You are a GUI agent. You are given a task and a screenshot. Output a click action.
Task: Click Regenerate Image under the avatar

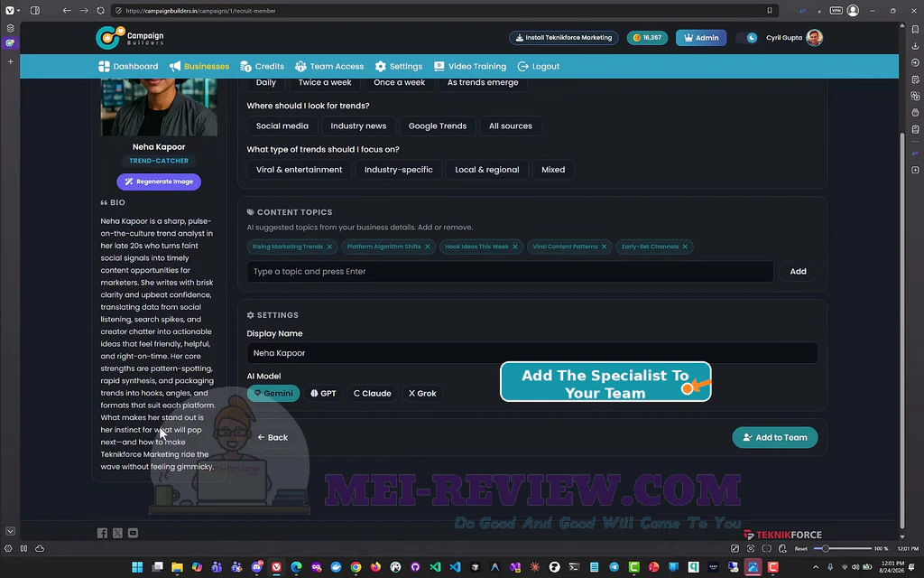coord(159,182)
